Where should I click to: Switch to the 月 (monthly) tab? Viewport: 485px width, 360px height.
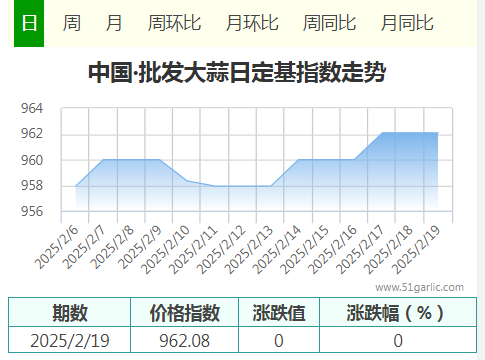[x=114, y=23]
